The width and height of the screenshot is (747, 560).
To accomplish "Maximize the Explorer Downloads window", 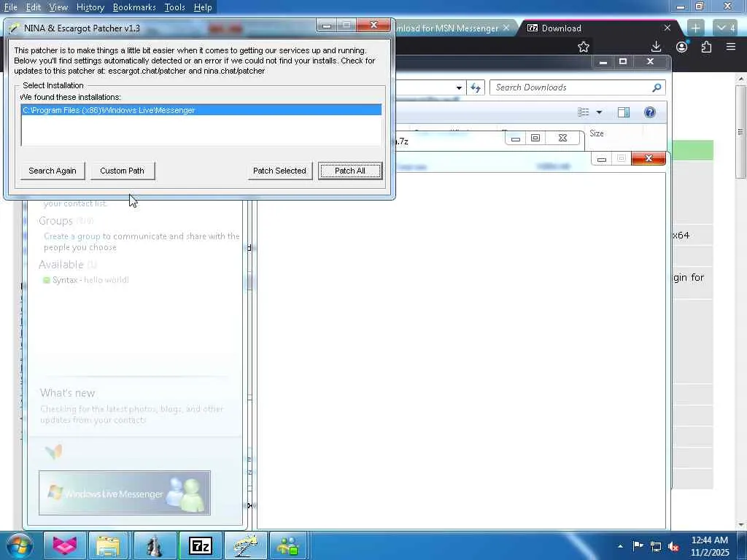I will 623,61.
